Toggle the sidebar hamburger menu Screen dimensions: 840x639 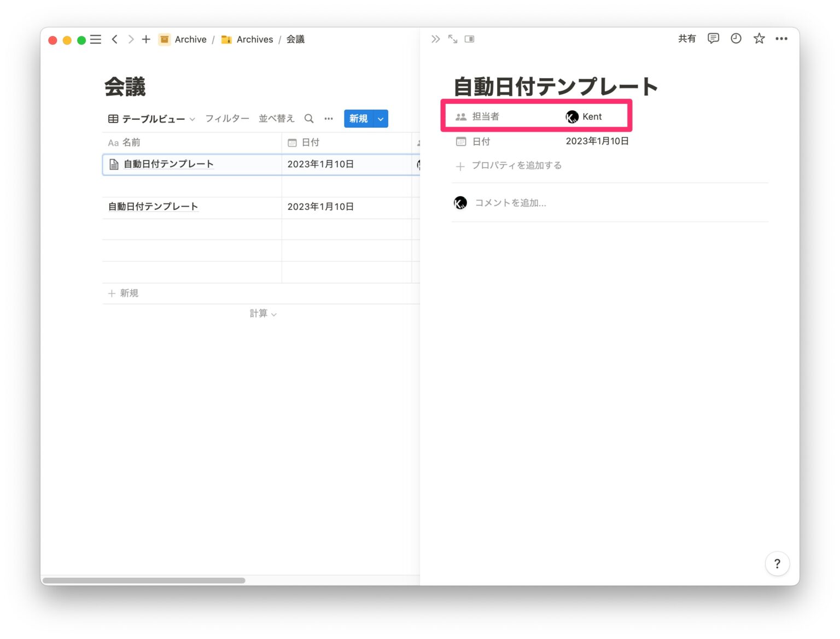coord(96,39)
